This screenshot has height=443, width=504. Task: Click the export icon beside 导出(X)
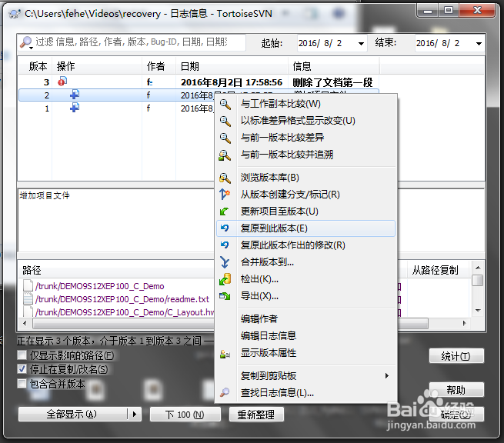(225, 296)
